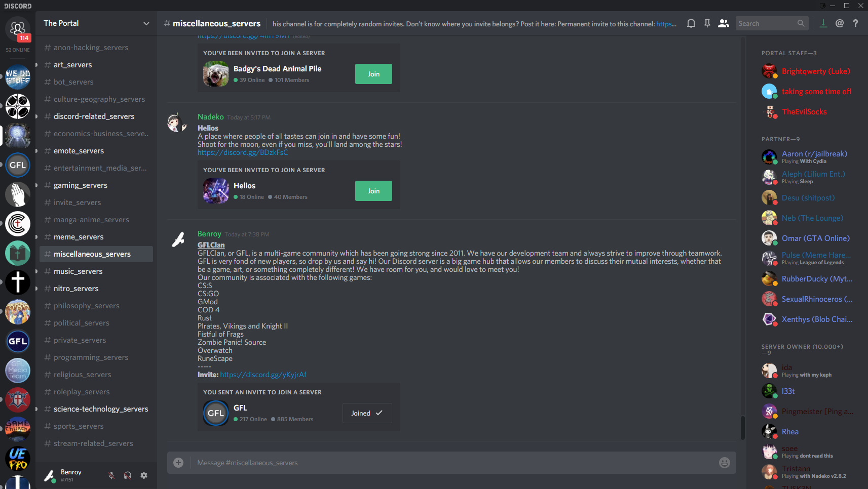This screenshot has width=868, height=489.
Task: Expand gaming_servers channel arrow
Action: pos(36,185)
